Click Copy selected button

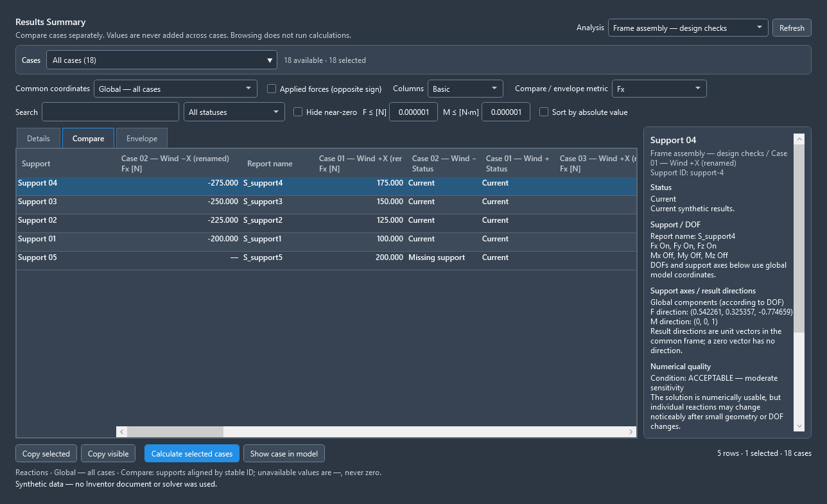point(46,453)
